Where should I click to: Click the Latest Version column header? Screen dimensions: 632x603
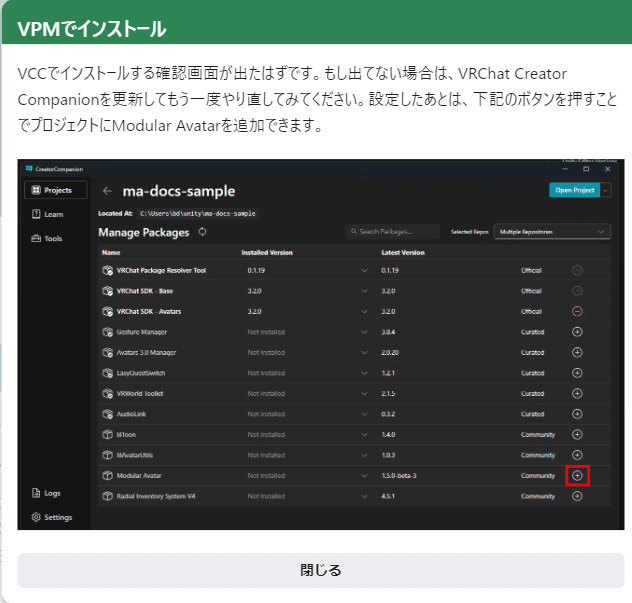click(x=403, y=252)
